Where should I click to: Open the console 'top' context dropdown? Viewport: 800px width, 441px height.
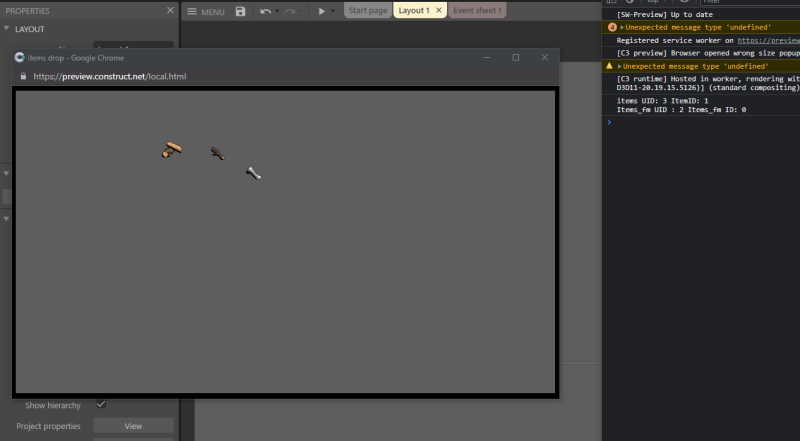pyautogui.click(x=655, y=2)
